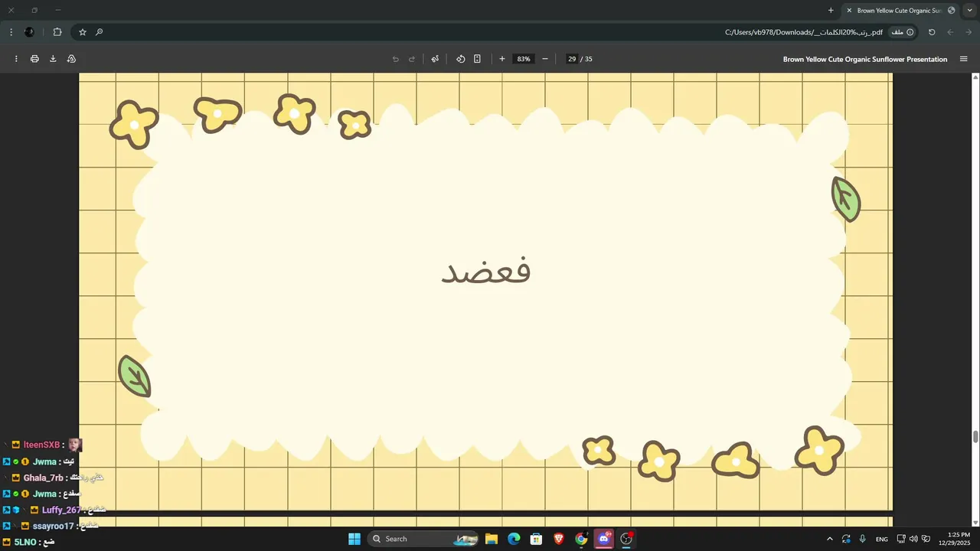Open the volume tray icon
This screenshot has height=551, width=980.
pos(913,539)
